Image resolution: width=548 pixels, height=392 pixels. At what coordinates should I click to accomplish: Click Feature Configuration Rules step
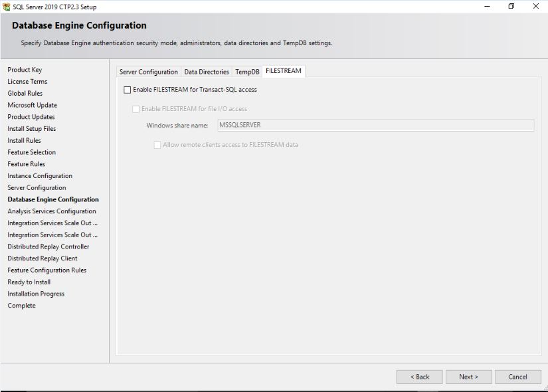click(x=47, y=270)
